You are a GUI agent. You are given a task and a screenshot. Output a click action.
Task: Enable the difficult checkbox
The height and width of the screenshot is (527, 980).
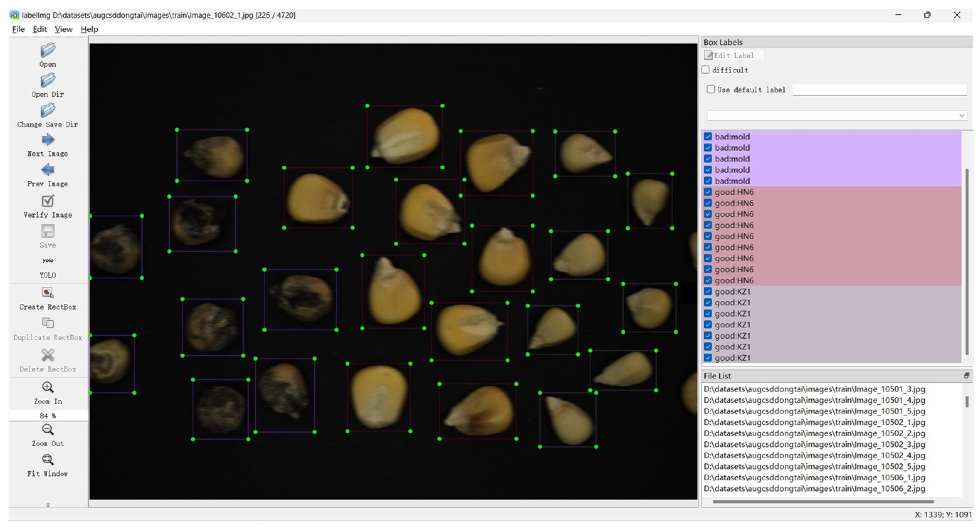click(x=706, y=70)
